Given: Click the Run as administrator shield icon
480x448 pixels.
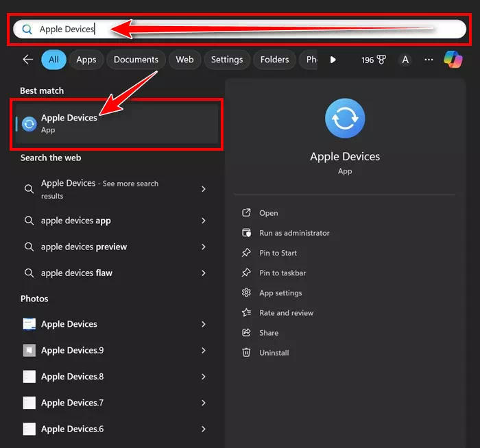Looking at the screenshot, I should click(246, 233).
